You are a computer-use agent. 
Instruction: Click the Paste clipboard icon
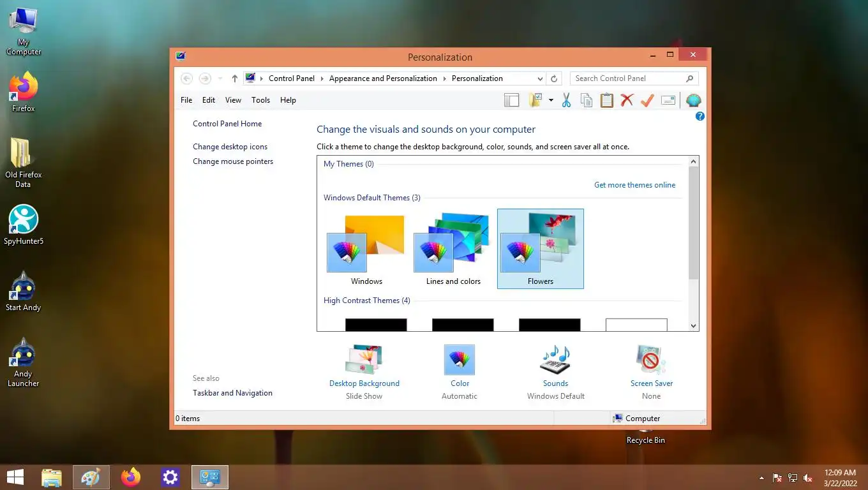606,100
